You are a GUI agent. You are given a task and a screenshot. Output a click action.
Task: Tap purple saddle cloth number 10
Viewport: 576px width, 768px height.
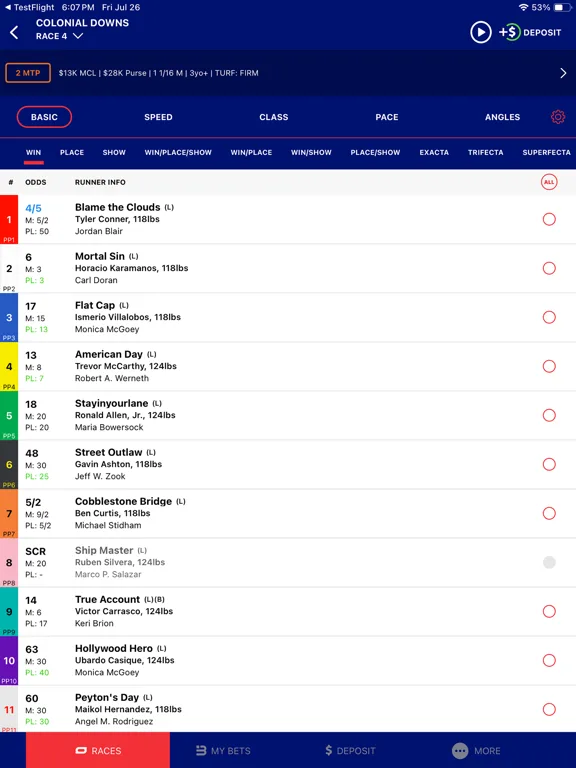(9, 660)
